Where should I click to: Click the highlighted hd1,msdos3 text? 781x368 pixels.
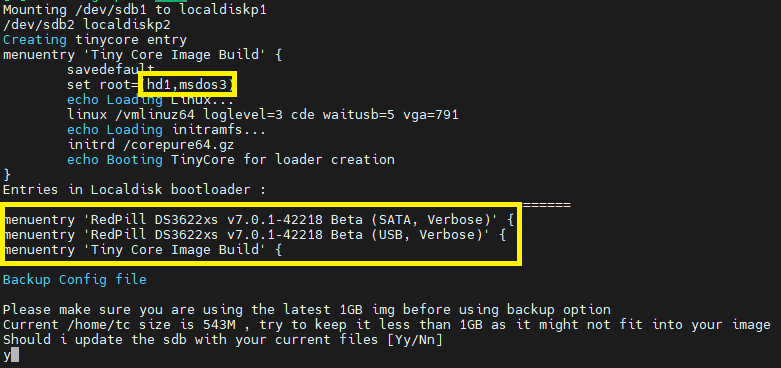190,85
